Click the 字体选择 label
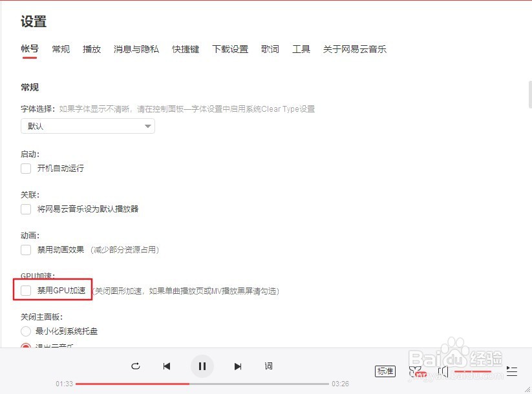 (37, 109)
